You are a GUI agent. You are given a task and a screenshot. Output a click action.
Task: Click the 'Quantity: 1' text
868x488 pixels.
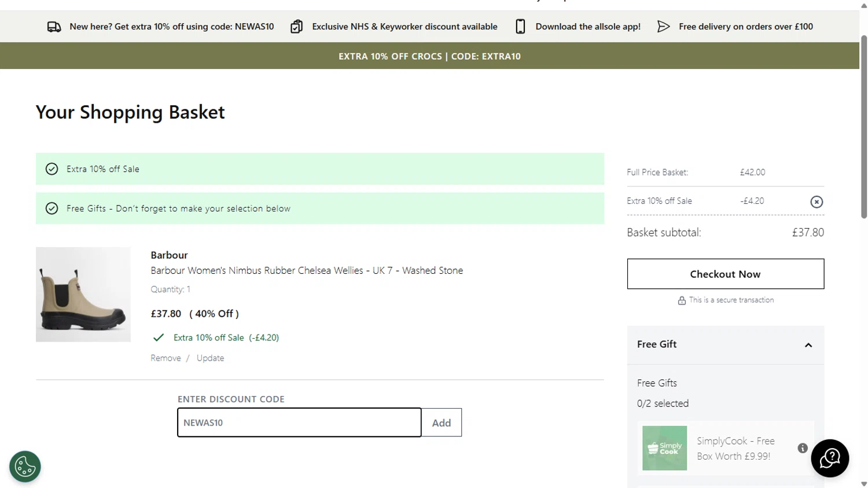[x=170, y=289]
